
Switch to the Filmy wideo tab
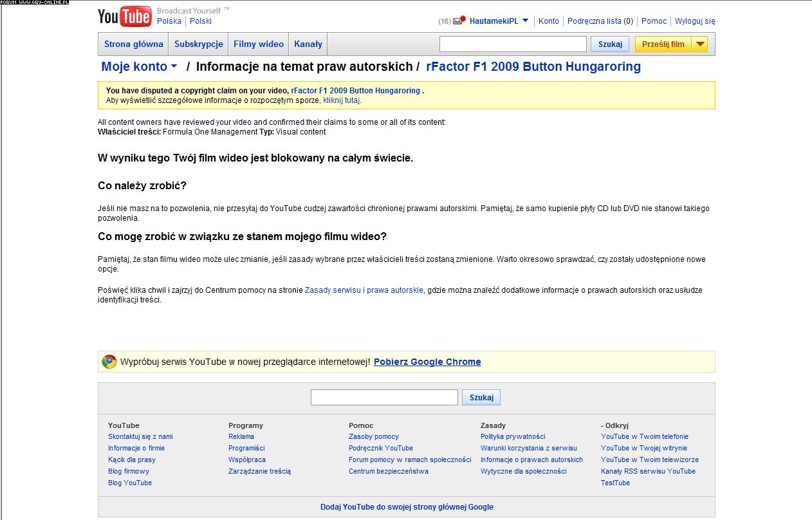point(259,44)
